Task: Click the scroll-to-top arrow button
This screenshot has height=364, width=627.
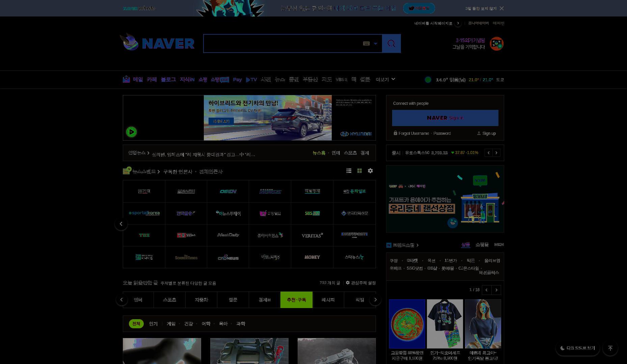Action: (610, 348)
